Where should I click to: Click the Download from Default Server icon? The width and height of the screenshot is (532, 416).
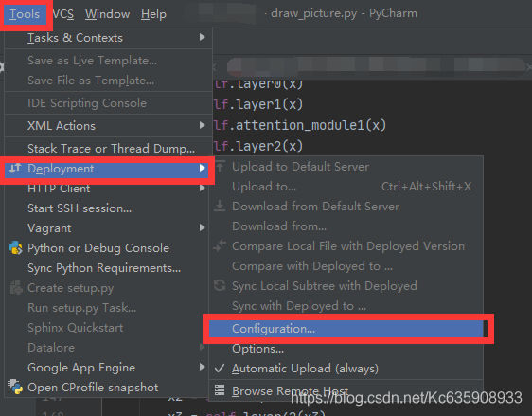click(220, 206)
